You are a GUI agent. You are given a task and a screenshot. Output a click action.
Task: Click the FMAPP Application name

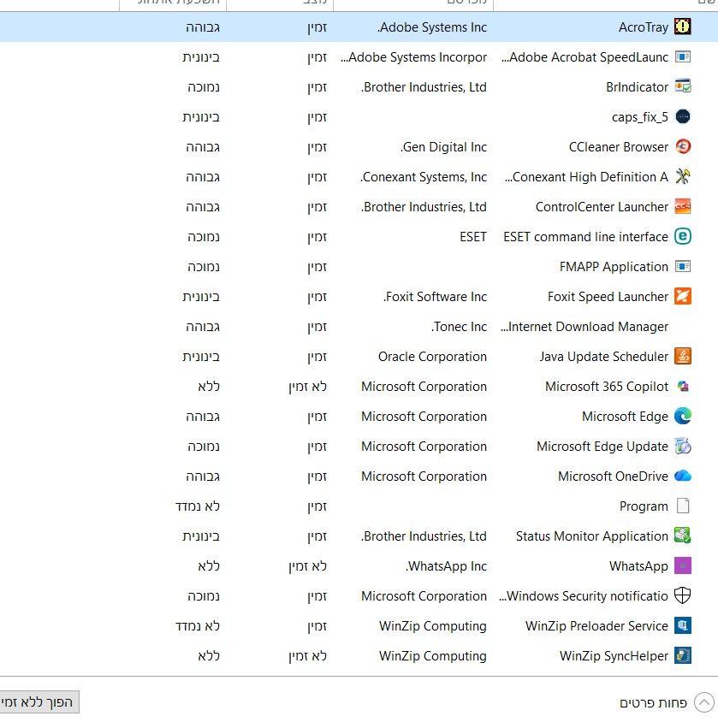[614, 267]
